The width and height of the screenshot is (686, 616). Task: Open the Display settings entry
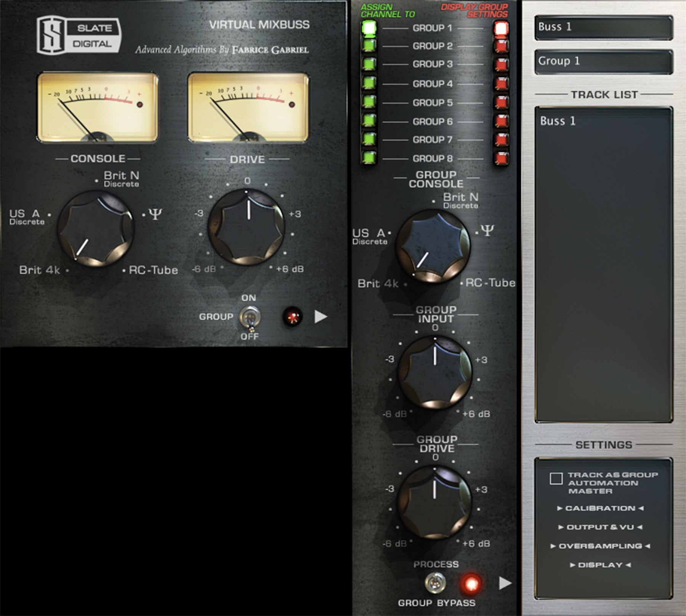[600, 565]
